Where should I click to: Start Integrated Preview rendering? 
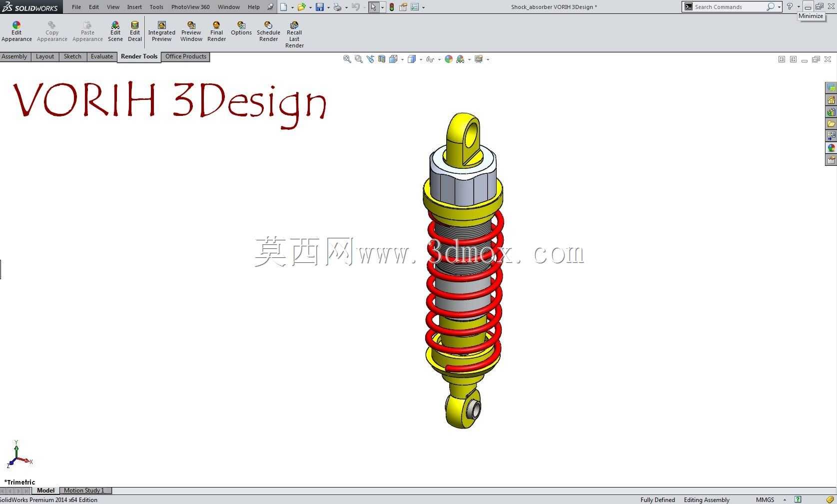(x=161, y=31)
